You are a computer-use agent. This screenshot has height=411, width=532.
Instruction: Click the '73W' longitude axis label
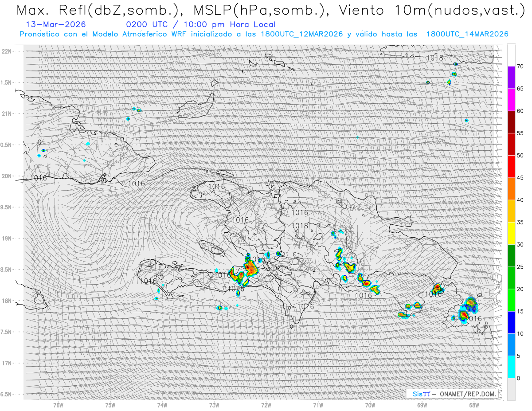point(214,404)
